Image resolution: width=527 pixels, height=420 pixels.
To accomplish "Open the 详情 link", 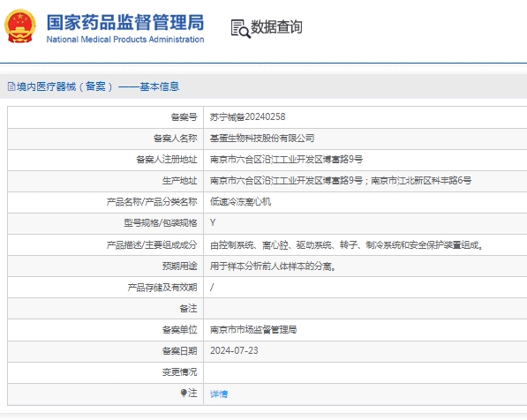I will pos(219,394).
